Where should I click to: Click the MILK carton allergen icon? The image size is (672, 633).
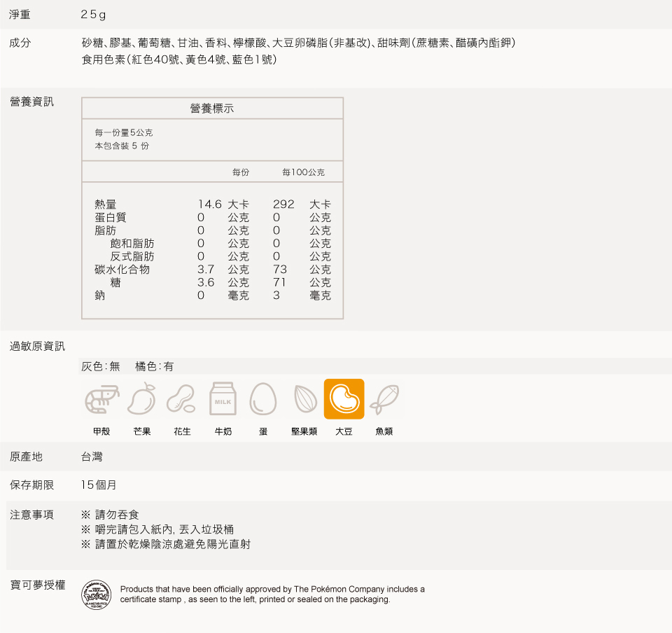click(x=223, y=399)
